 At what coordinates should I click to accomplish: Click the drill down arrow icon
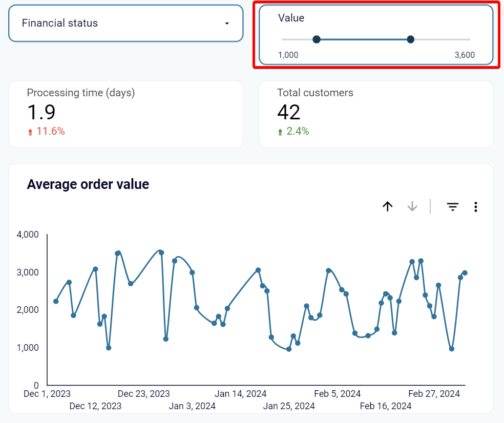point(412,206)
